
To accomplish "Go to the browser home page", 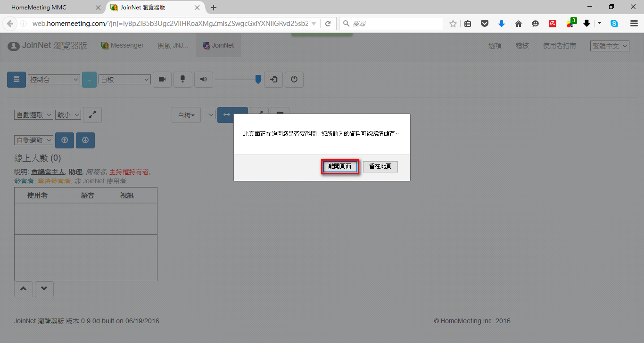I will pos(519,24).
